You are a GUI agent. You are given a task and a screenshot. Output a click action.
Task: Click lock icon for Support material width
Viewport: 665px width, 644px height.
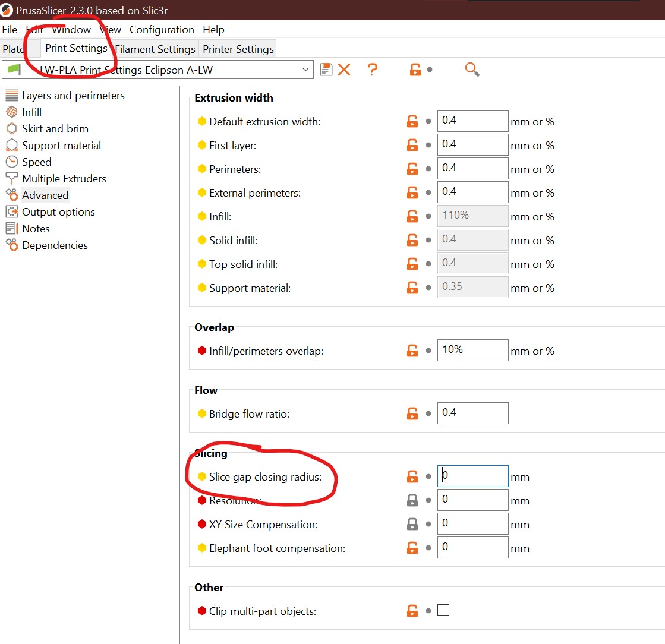[x=412, y=288]
